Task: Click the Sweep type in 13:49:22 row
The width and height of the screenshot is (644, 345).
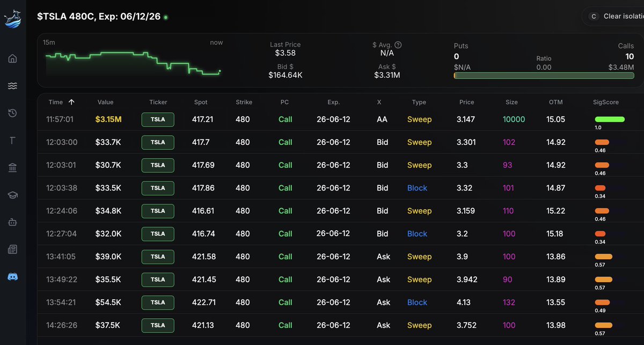Action: point(419,280)
